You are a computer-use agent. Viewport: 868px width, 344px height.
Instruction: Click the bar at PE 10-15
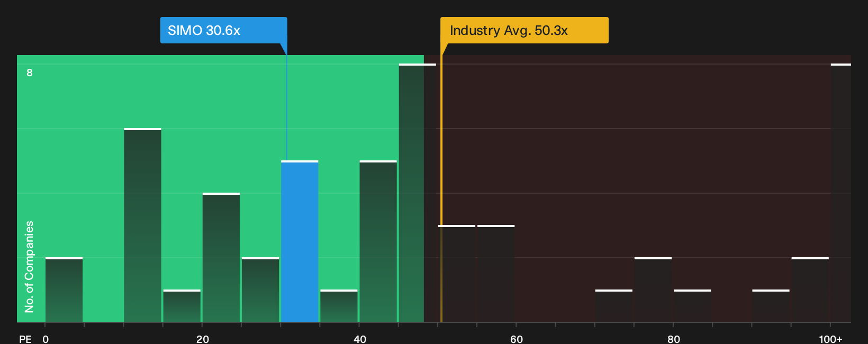(x=142, y=225)
